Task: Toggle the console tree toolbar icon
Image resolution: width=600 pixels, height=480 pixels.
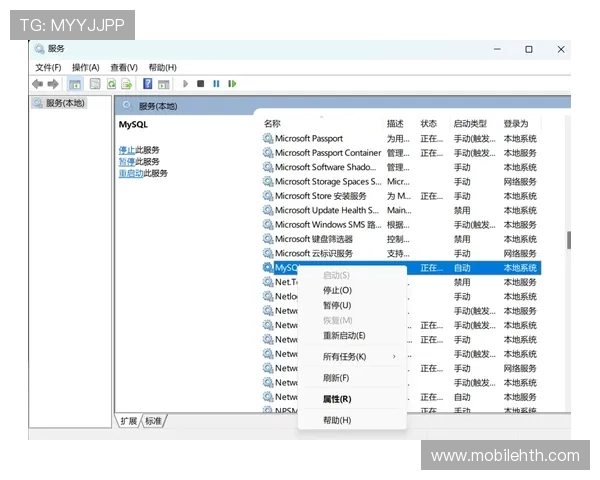Action: [75, 84]
